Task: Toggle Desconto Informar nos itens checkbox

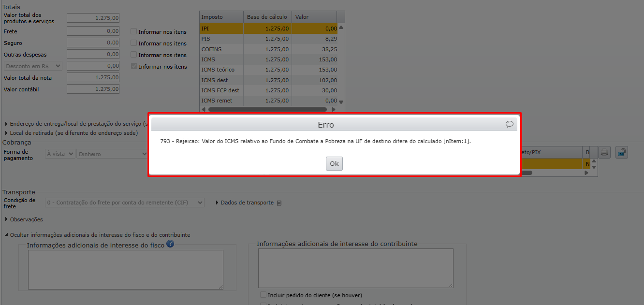Action: tap(134, 66)
